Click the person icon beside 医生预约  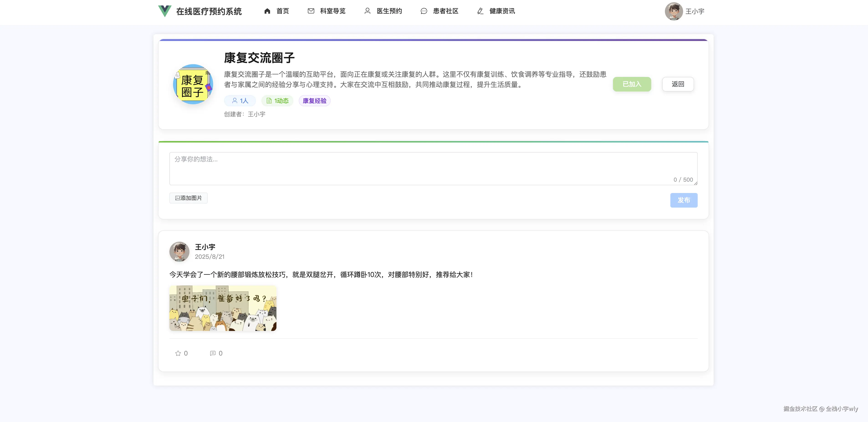click(x=367, y=11)
